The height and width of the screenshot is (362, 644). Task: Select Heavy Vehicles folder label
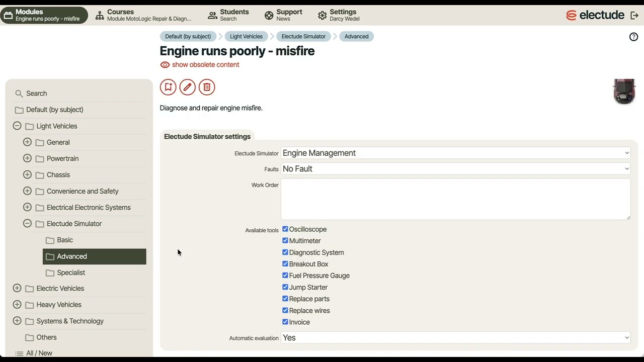(59, 305)
